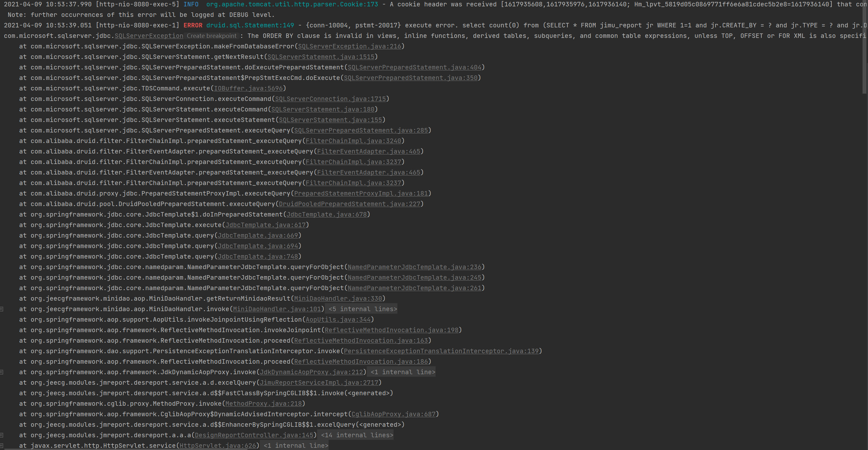This screenshot has height=450, width=868.
Task: Click the '[http-nio-8080-exec-5]' thread name
Action: click(x=138, y=4)
